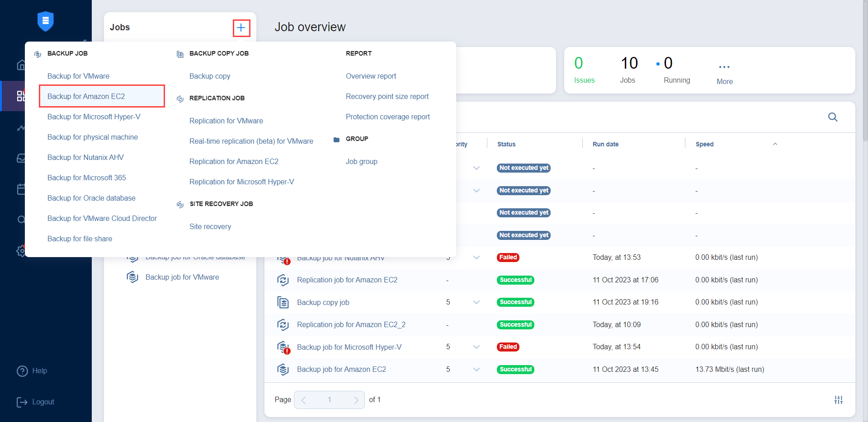
Task: Click the Issues counter
Action: [x=584, y=70]
